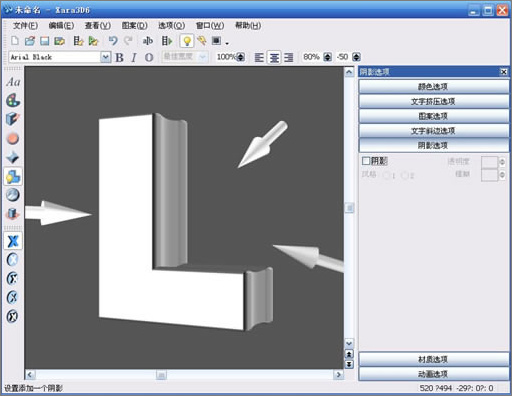The image size is (512, 396).
Task: Expand the 材质选项 panel section
Action: coord(434,359)
